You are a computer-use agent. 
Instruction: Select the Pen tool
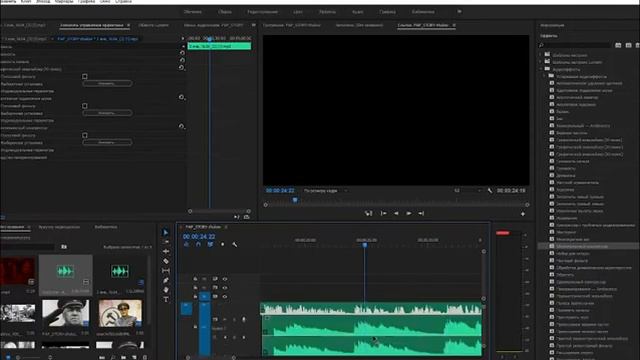click(x=165, y=280)
